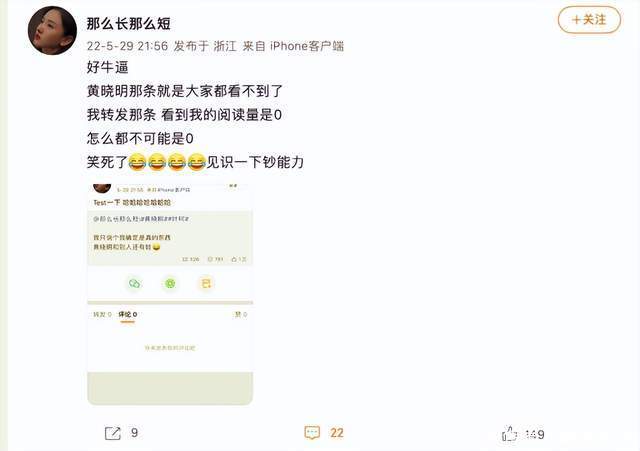Click the repost count 9
The width and height of the screenshot is (640, 451).
click(x=134, y=433)
